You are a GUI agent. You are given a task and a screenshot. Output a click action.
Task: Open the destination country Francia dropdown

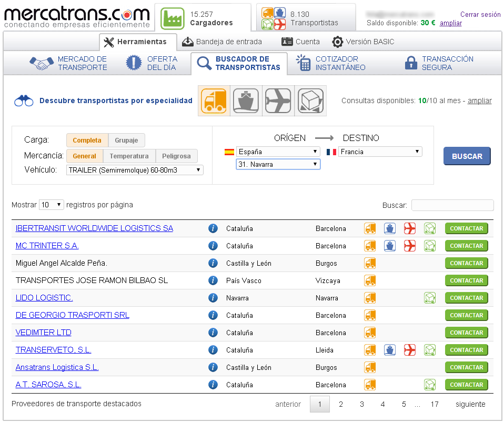tap(380, 152)
